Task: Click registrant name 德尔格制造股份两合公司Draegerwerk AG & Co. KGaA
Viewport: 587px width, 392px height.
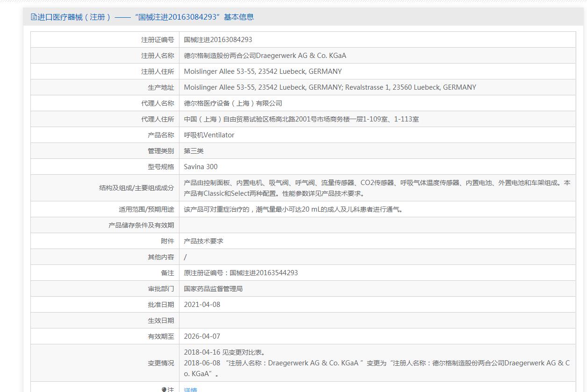Action: (x=265, y=56)
